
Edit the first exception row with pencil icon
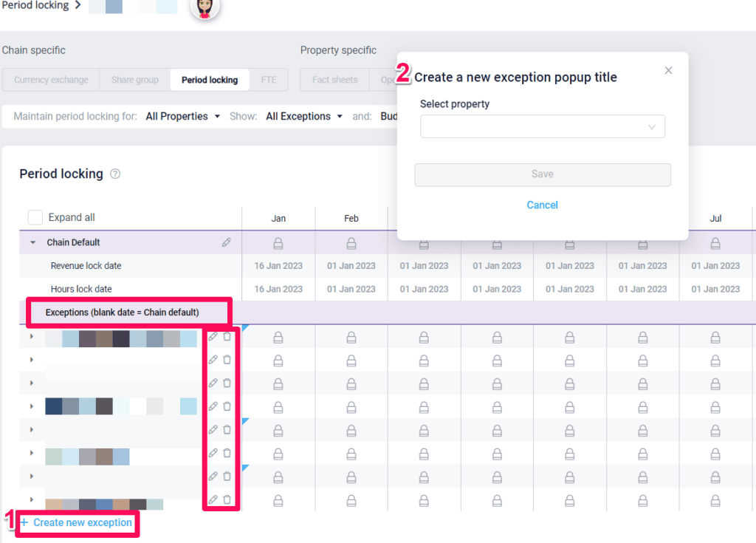point(213,337)
